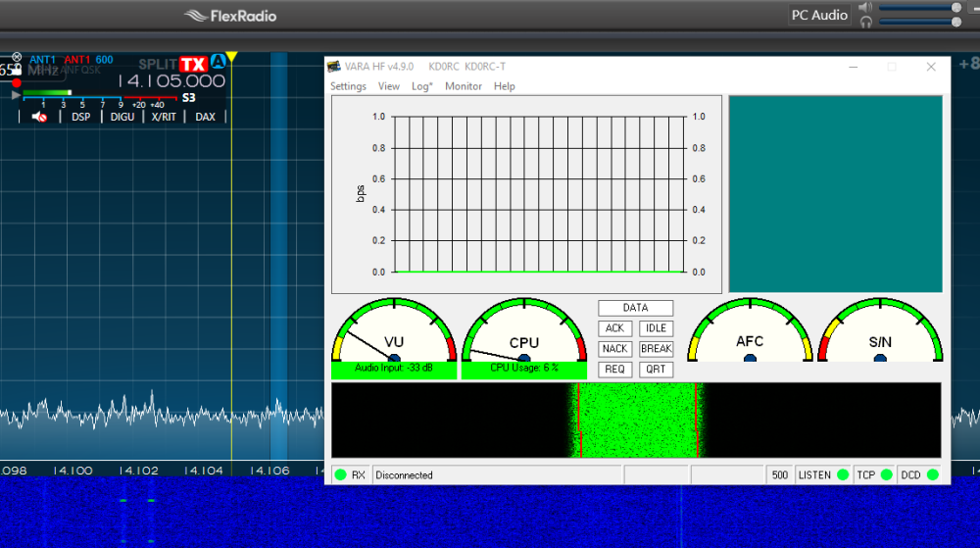Adjust the speaker volume slider knob
Viewport: 980px width, 548px height.
click(956, 8)
